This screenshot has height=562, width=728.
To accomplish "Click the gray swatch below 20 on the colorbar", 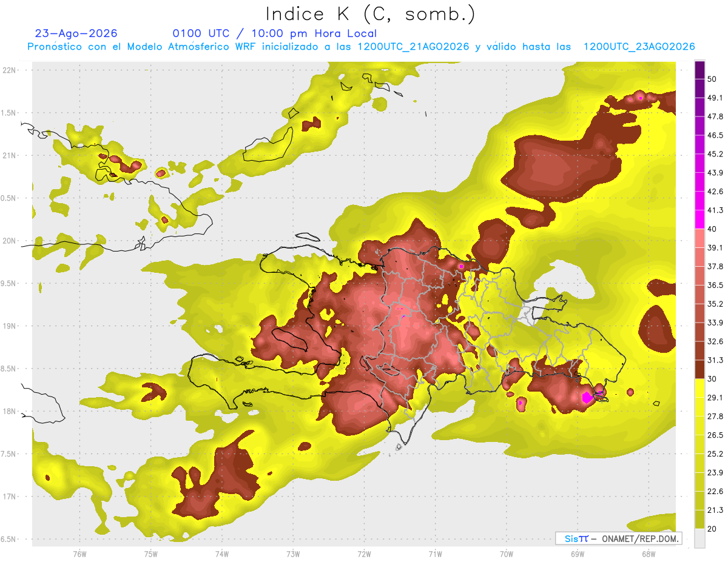I will click(x=699, y=538).
